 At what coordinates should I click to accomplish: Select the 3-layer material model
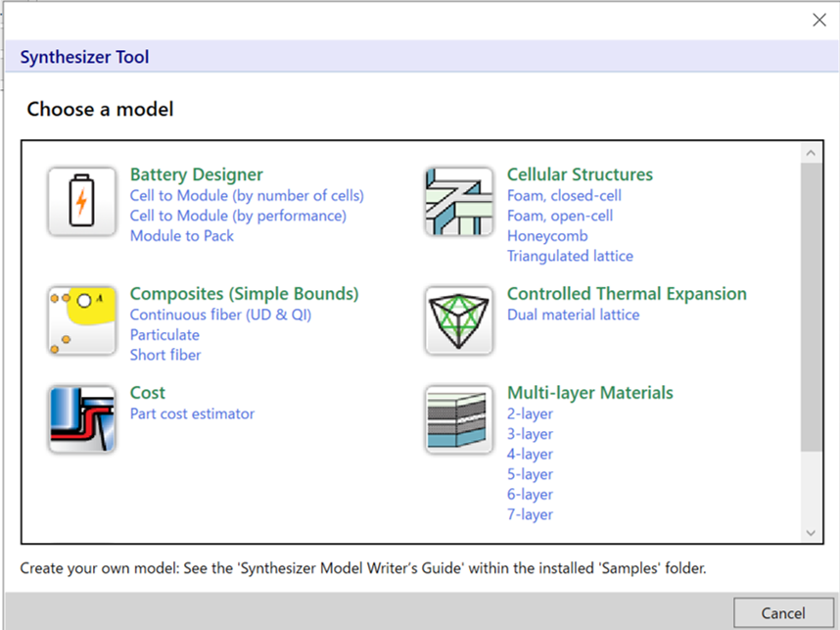pyautogui.click(x=530, y=434)
